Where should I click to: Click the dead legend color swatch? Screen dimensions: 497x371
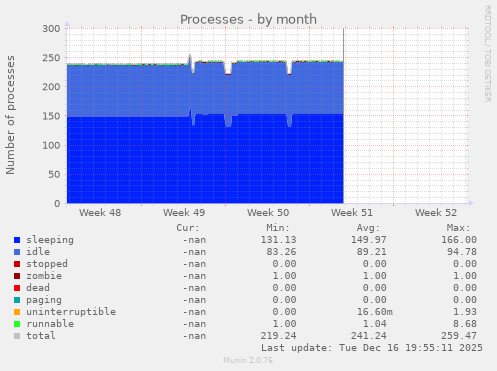(x=17, y=288)
